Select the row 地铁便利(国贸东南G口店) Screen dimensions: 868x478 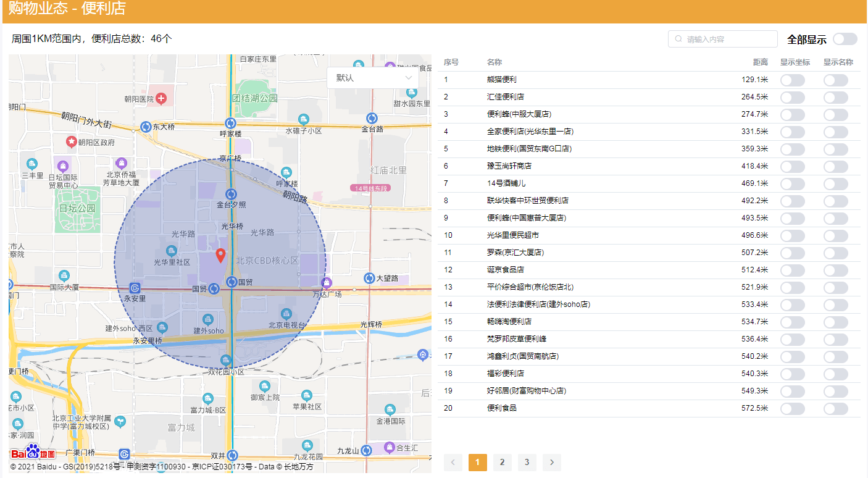tap(649, 149)
